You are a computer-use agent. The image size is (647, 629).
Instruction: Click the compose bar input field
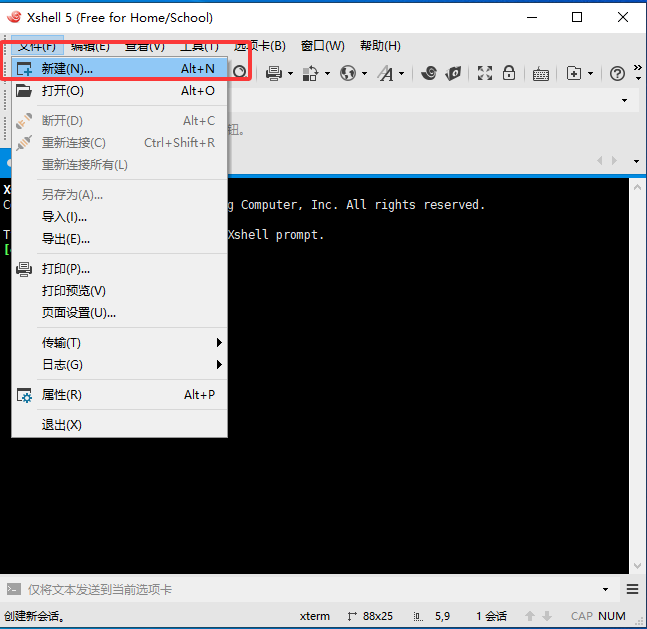click(x=309, y=589)
